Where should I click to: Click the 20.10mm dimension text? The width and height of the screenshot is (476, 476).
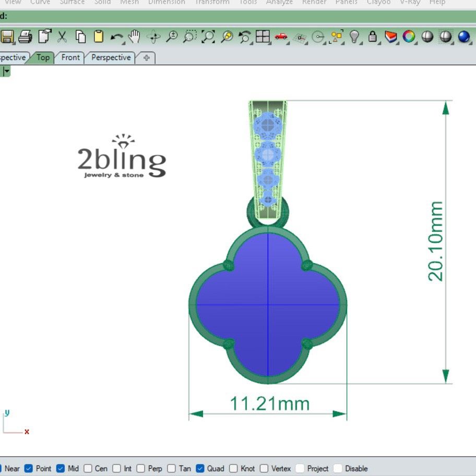pos(435,241)
